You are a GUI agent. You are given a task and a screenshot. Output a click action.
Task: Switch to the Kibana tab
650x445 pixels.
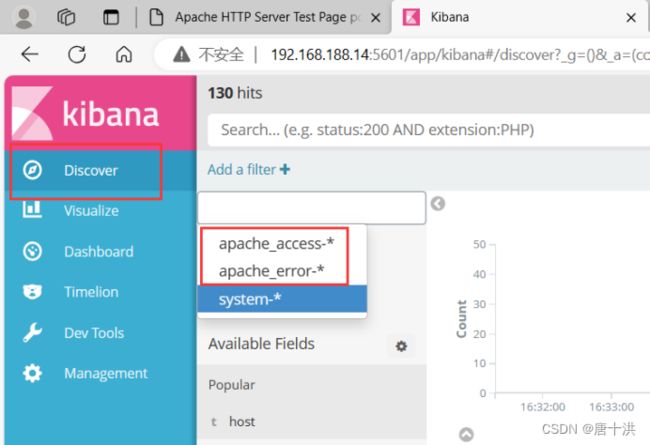click(x=519, y=17)
